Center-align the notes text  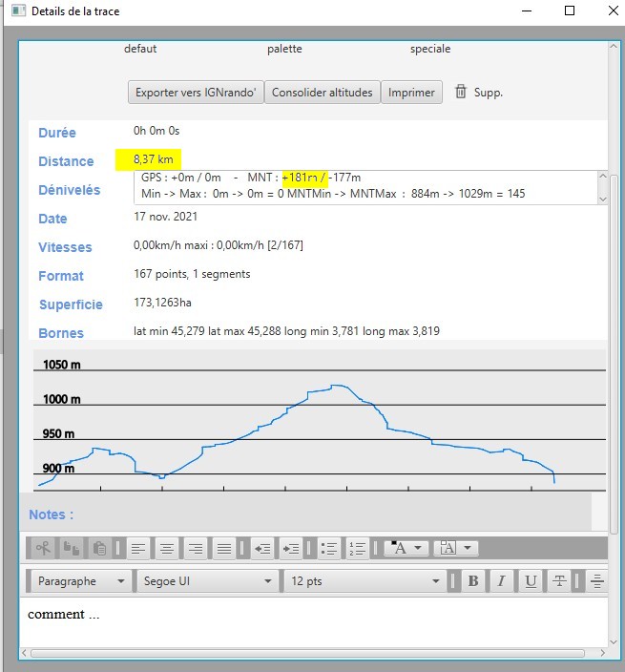(x=167, y=548)
